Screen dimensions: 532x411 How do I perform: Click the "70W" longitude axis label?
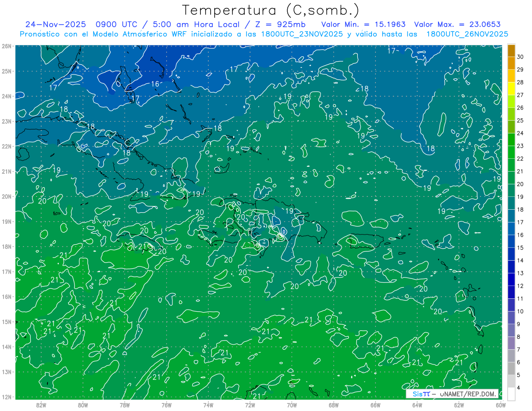pyautogui.click(x=292, y=405)
